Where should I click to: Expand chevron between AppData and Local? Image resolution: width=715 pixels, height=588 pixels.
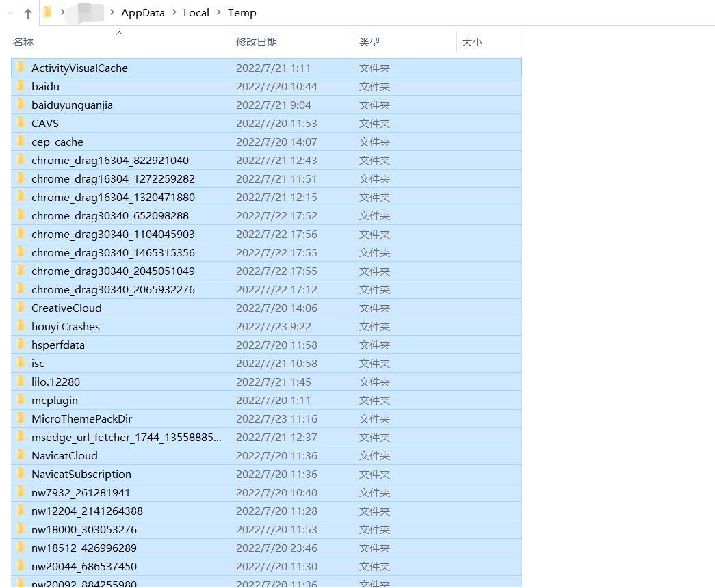coord(174,12)
